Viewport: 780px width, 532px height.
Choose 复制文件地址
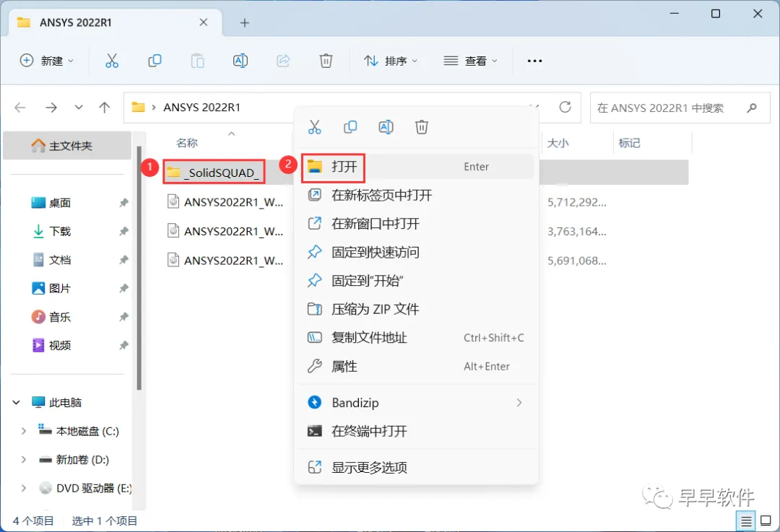pos(417,338)
